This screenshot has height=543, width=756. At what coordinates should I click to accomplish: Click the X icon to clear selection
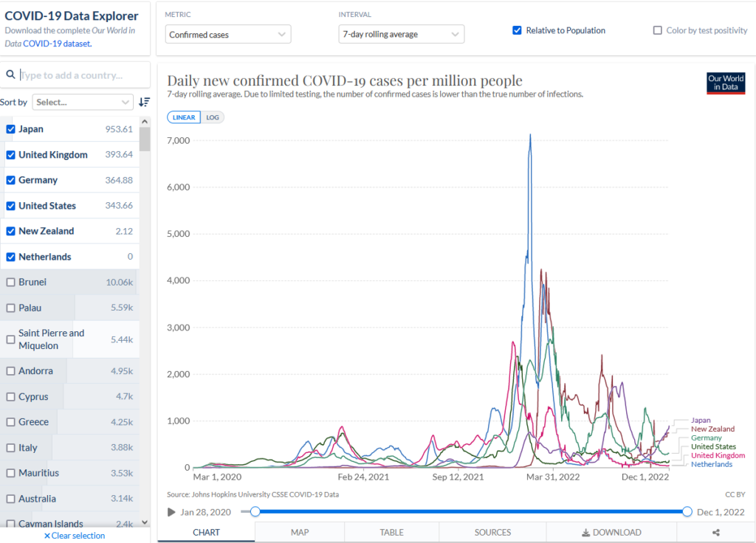tap(47, 536)
